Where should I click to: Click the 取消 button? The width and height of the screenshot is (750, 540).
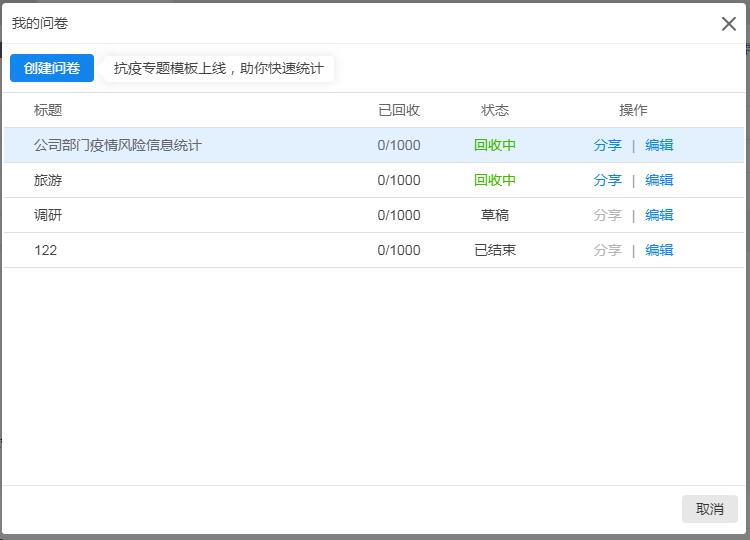[x=709, y=509]
